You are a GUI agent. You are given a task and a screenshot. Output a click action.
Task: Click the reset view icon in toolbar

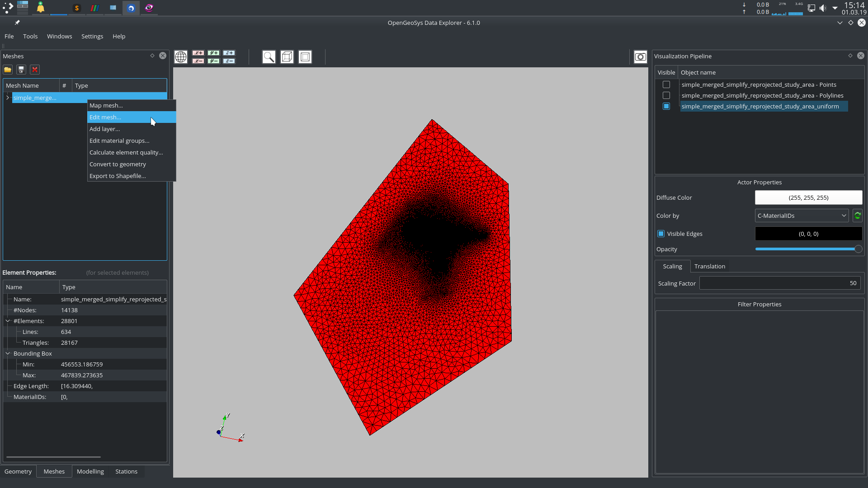[x=181, y=56]
